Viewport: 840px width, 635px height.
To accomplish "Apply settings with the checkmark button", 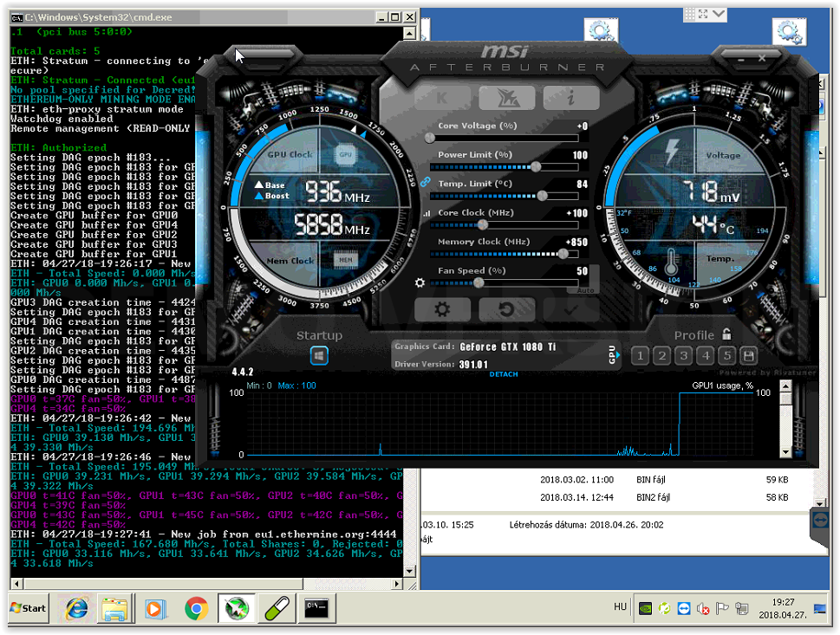I will click(x=570, y=309).
